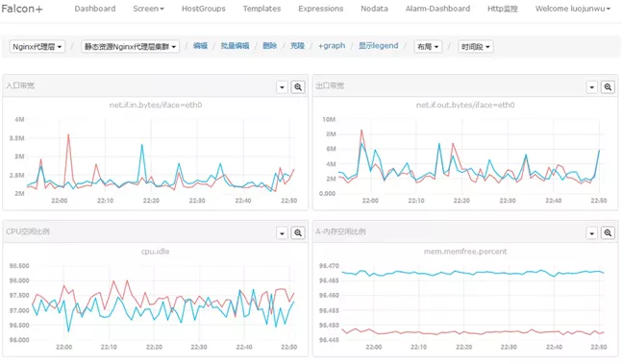Image resolution: width=622 pixels, height=364 pixels.
Task: Click the Falcon+ logo text
Action: click(22, 9)
